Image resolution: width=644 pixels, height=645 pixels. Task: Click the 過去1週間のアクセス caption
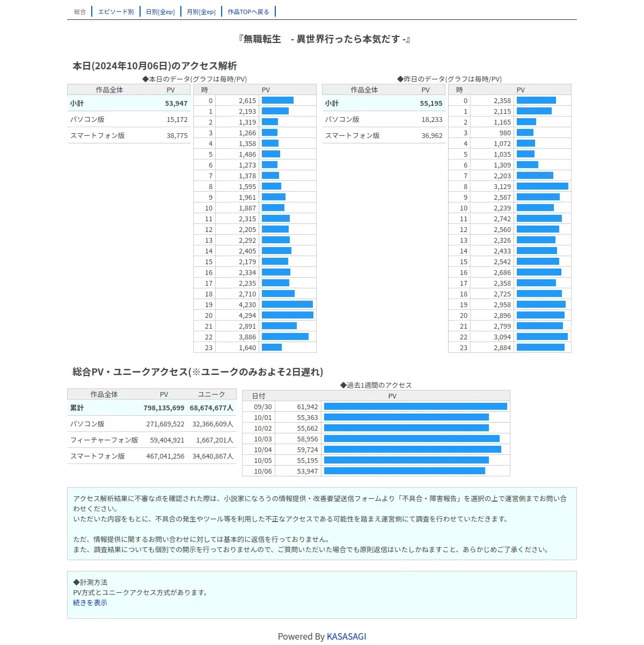pos(376,386)
